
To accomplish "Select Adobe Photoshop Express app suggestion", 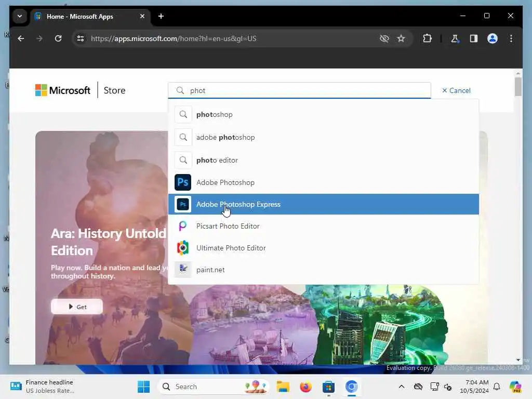I will click(x=323, y=204).
